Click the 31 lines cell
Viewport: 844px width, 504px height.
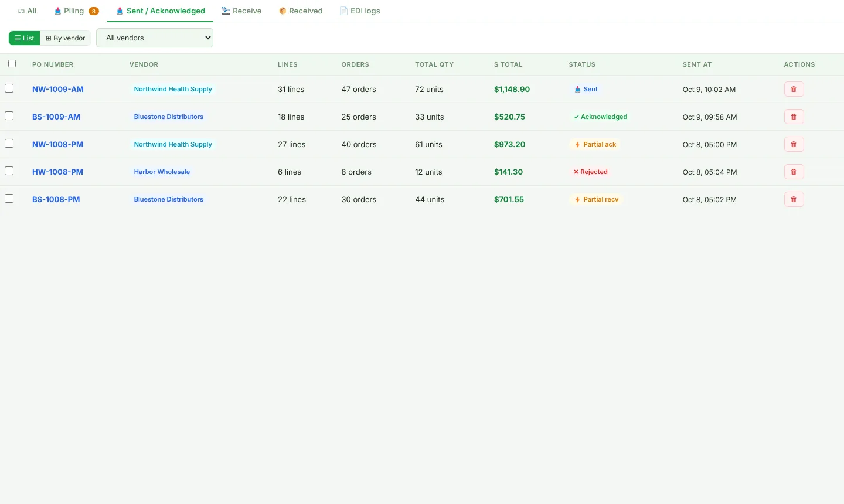coord(291,90)
